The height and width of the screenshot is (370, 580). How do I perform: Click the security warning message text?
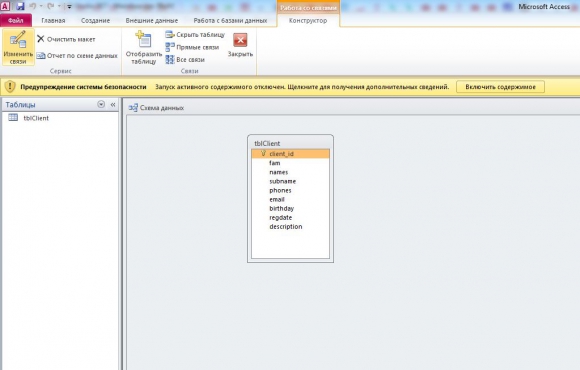coord(302,87)
